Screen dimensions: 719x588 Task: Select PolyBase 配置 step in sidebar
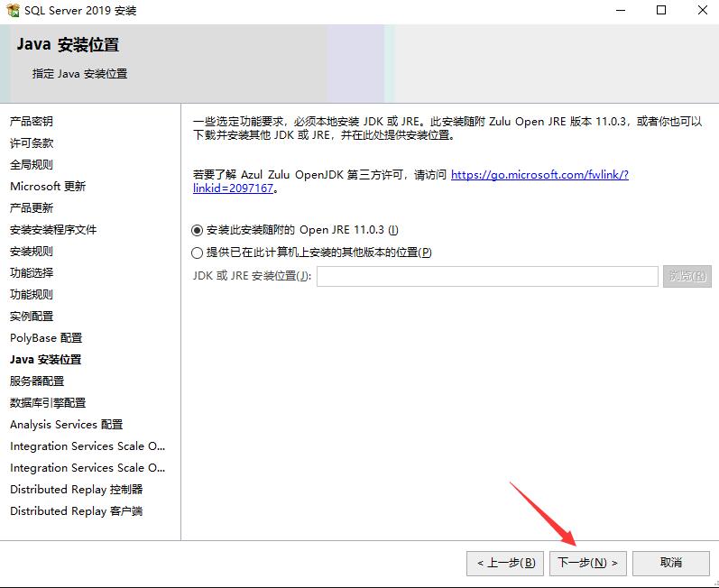(46, 338)
